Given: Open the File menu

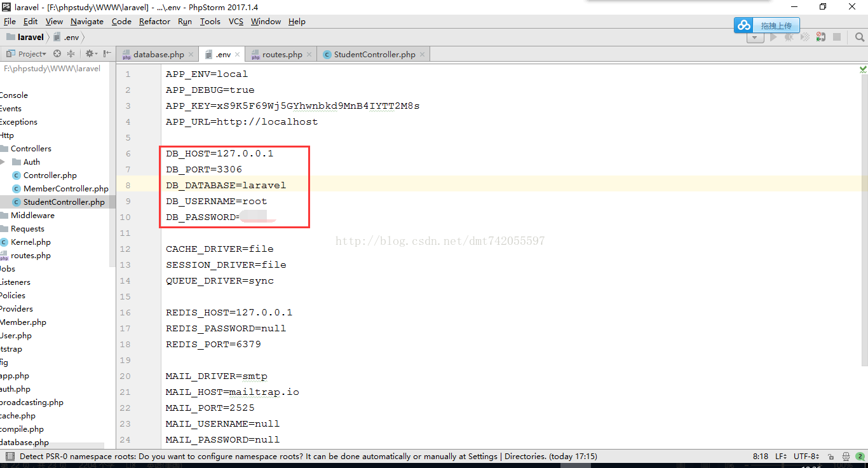Looking at the screenshot, I should [x=10, y=21].
